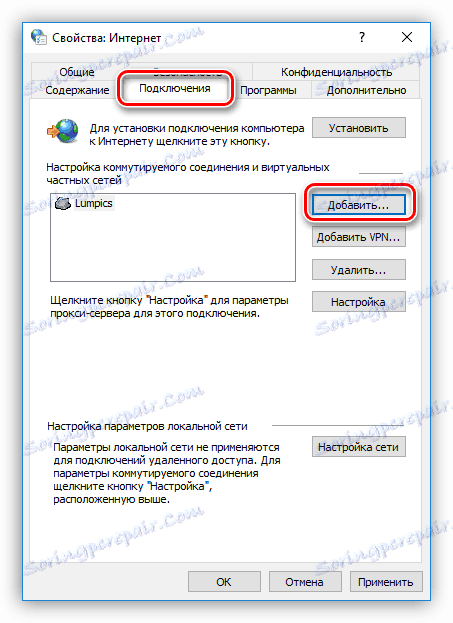Click the Добавить... button
This screenshot has width=453, height=623.
(x=359, y=205)
